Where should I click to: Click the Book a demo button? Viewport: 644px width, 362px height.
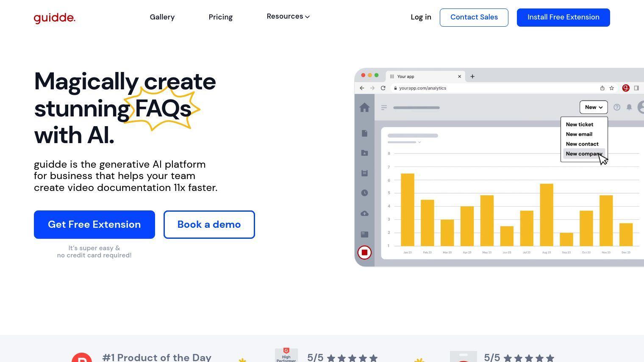pyautogui.click(x=209, y=224)
